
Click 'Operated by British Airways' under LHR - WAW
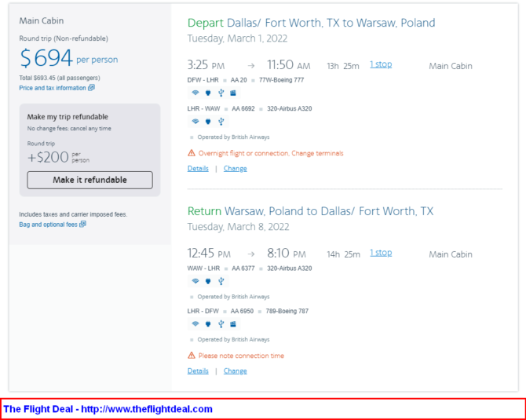(x=233, y=137)
